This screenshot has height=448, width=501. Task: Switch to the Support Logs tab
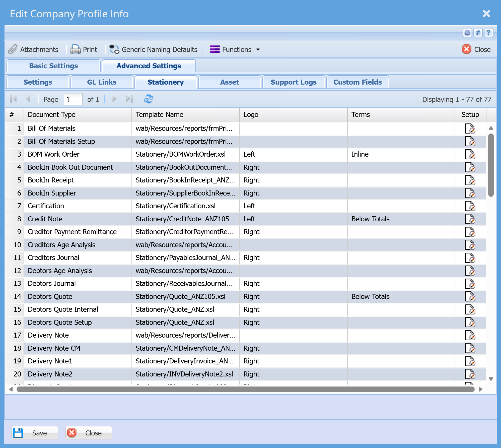(293, 82)
